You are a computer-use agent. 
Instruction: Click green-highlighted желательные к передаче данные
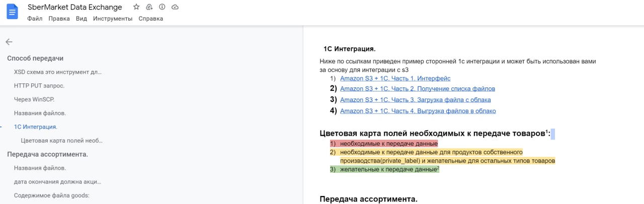pyautogui.click(x=390, y=169)
